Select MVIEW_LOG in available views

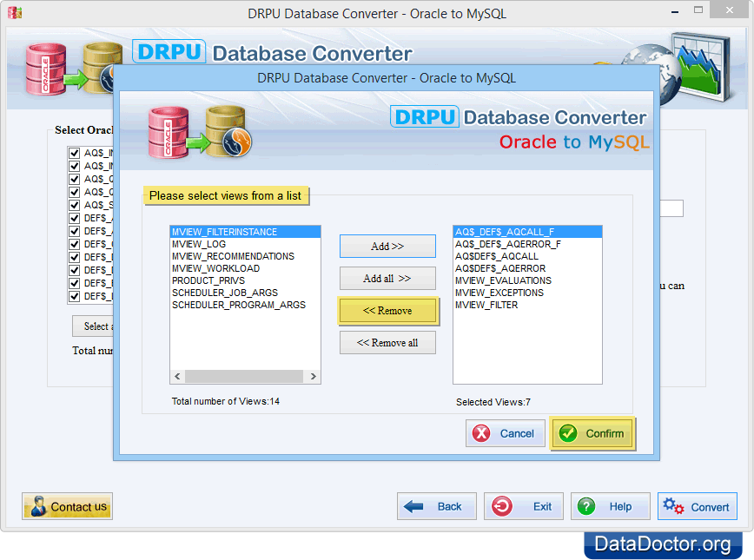[x=245, y=244]
